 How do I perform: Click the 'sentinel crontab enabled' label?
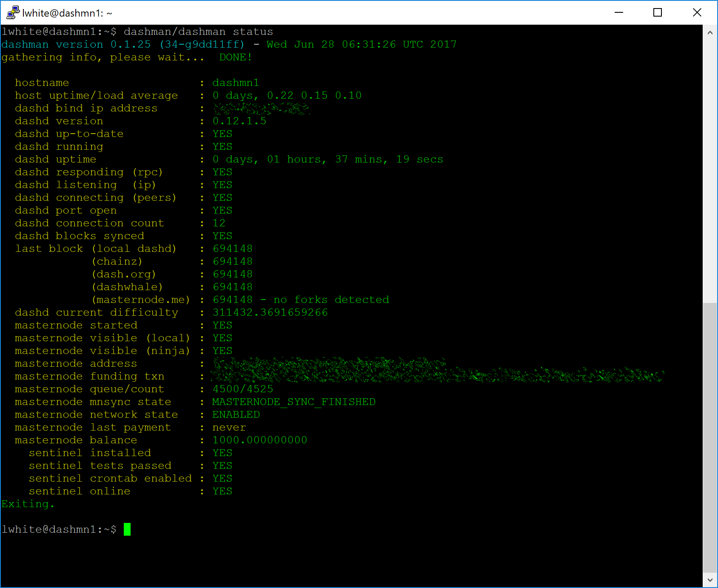(x=110, y=479)
